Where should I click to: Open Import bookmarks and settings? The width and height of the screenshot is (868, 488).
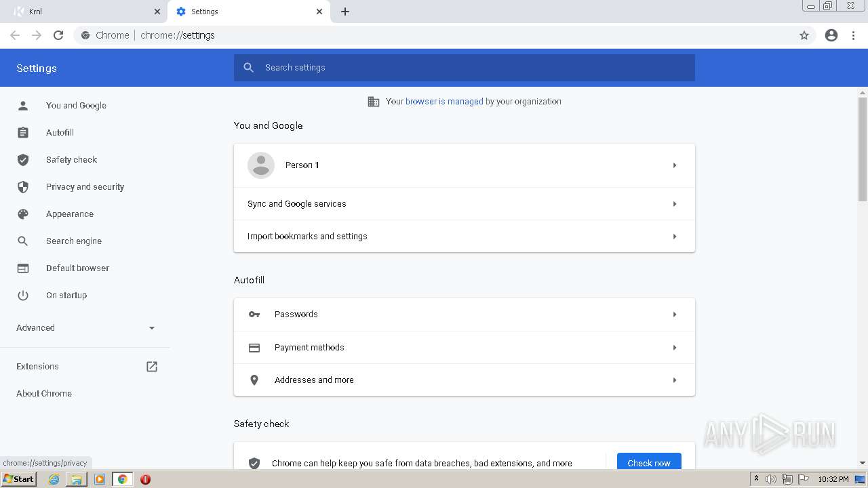pyautogui.click(x=465, y=237)
